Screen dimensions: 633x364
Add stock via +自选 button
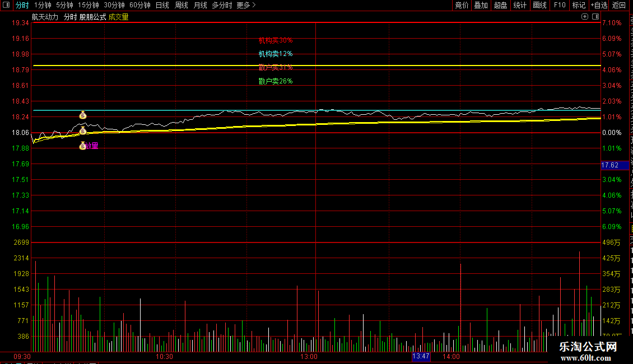coord(599,5)
